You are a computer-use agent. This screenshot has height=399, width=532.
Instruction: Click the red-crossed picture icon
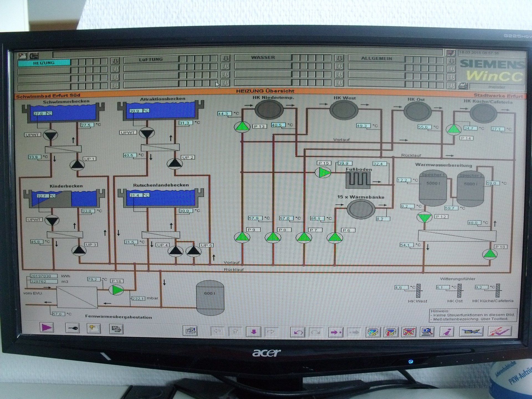[409, 332]
